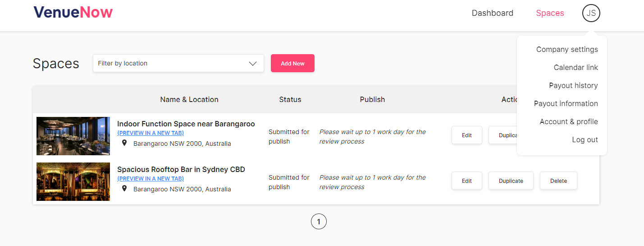
Task: Select Spaces in top navigation
Action: 550,13
